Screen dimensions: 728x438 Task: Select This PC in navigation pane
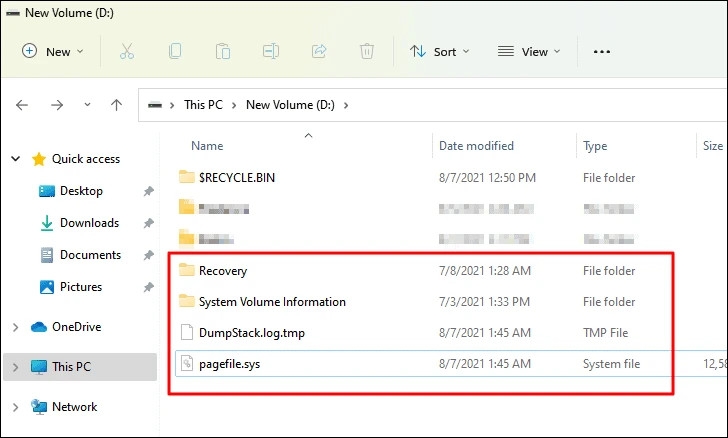coord(71,367)
